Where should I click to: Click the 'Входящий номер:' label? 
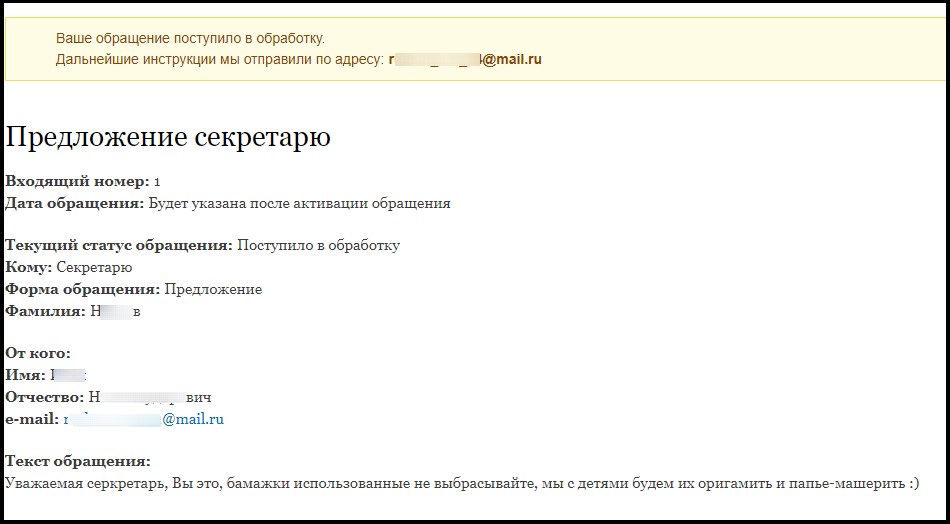click(x=77, y=182)
